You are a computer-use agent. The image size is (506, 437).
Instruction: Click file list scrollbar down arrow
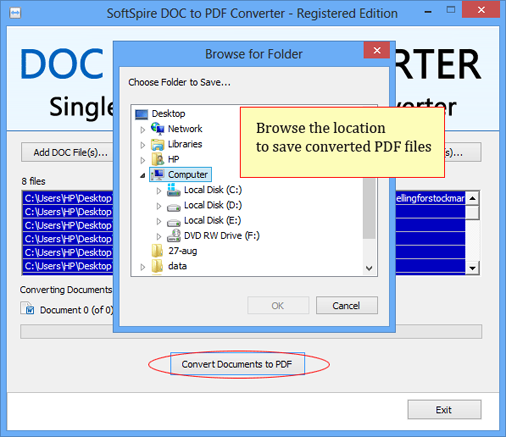pyautogui.click(x=472, y=268)
